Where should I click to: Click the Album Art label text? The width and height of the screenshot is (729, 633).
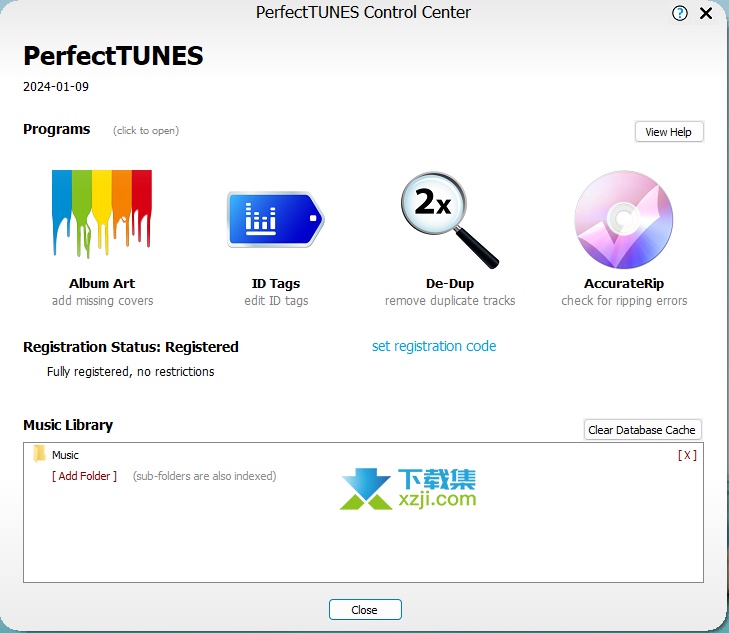102,284
